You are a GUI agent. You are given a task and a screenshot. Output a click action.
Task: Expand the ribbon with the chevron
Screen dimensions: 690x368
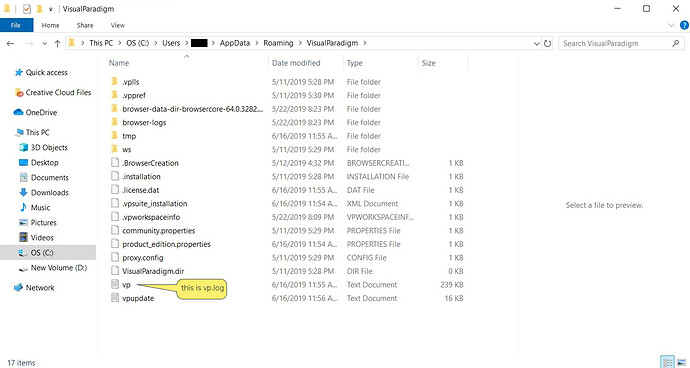(672, 25)
